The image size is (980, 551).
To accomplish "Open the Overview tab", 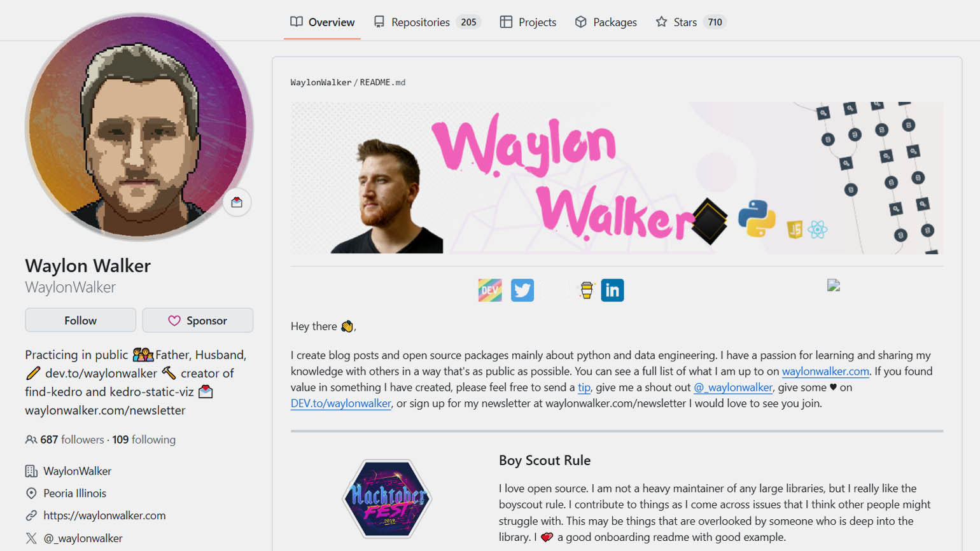I will (x=323, y=22).
